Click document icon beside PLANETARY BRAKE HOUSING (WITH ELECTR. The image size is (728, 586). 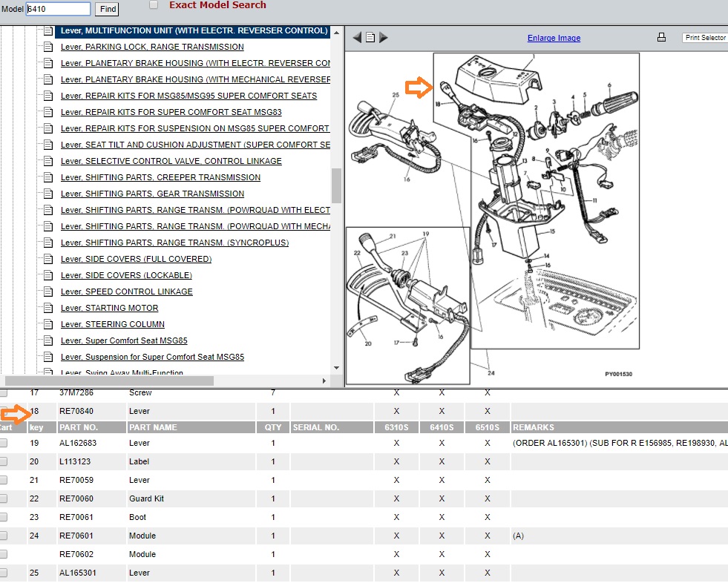(x=48, y=63)
